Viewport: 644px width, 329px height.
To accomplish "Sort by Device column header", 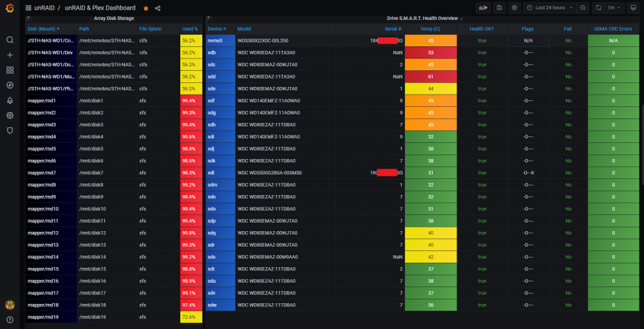I will coord(220,29).
